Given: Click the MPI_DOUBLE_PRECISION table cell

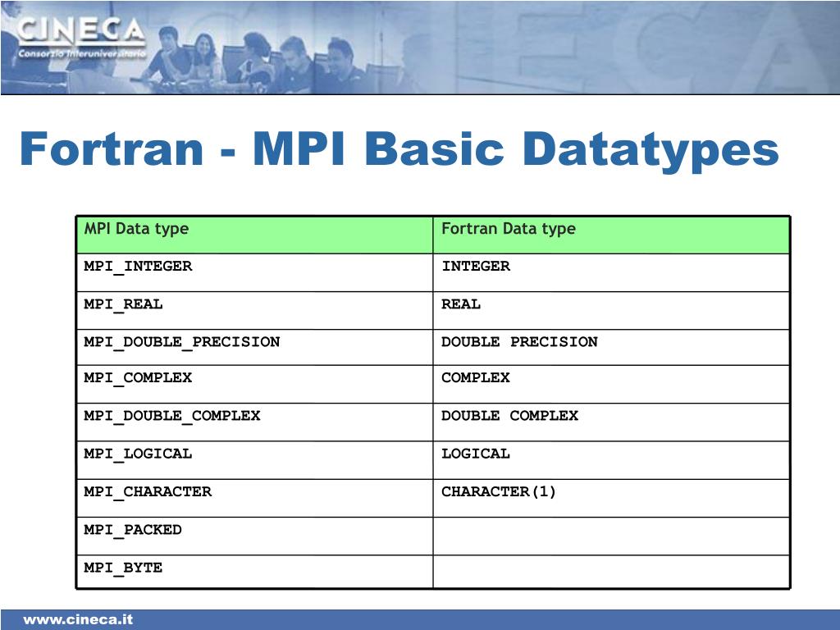Looking at the screenshot, I should pos(254,348).
